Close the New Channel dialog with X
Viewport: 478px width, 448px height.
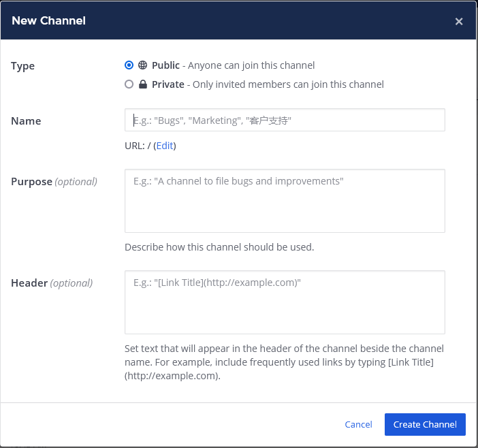(x=459, y=21)
